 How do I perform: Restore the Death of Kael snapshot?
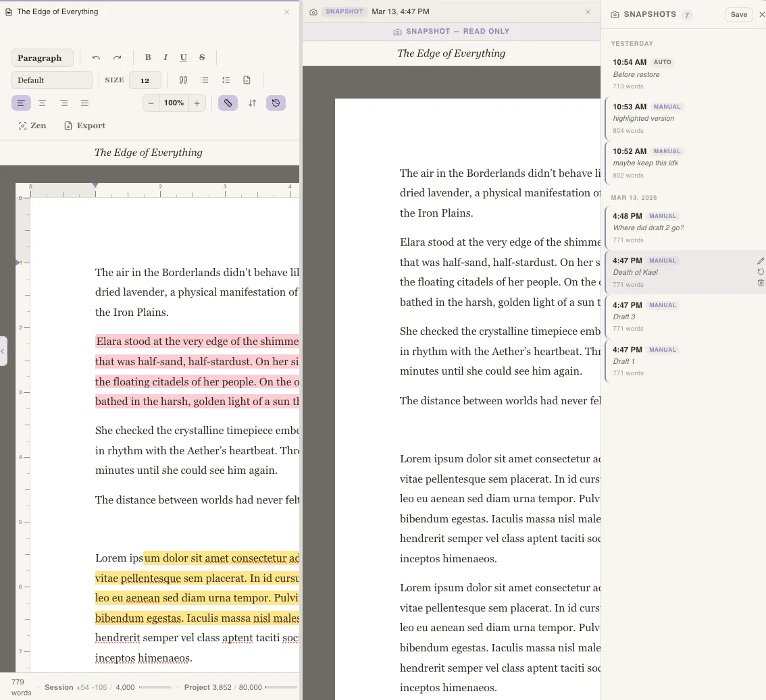coord(760,271)
